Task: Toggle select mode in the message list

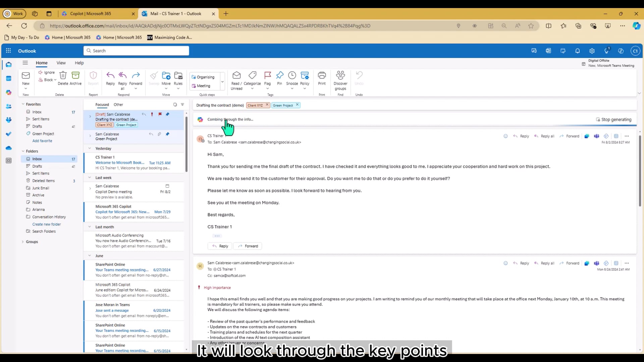Action: tap(175, 105)
